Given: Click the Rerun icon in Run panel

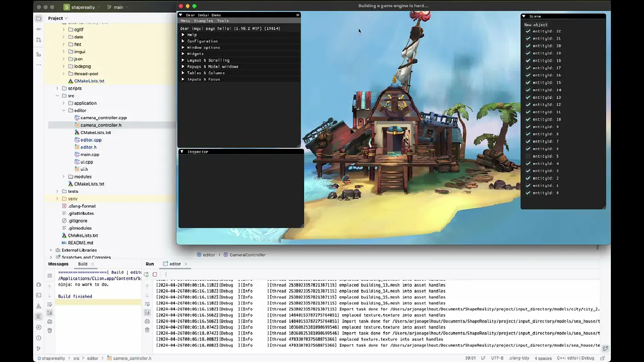Looking at the screenshot, I should (x=146, y=274).
